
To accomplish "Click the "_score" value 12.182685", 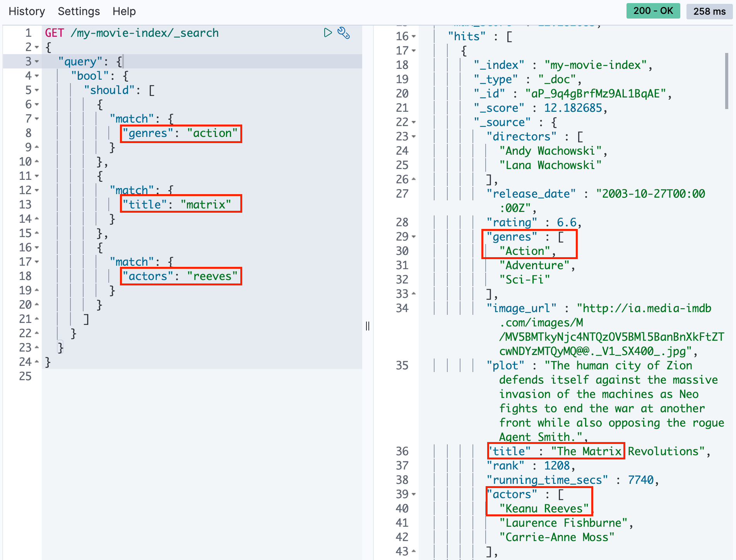I will 573,108.
